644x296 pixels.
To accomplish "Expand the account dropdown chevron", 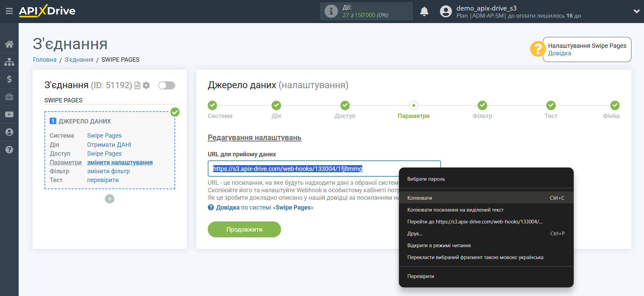I will coord(637,11).
